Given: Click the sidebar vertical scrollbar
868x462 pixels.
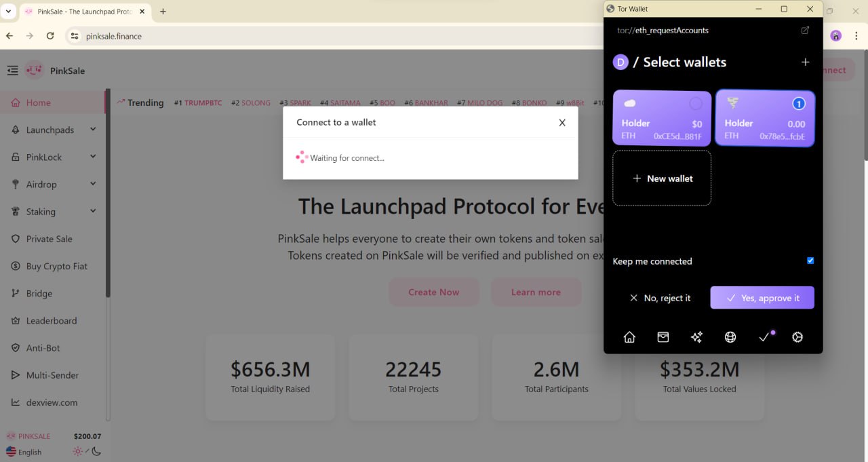Looking at the screenshot, I should click(x=108, y=193).
